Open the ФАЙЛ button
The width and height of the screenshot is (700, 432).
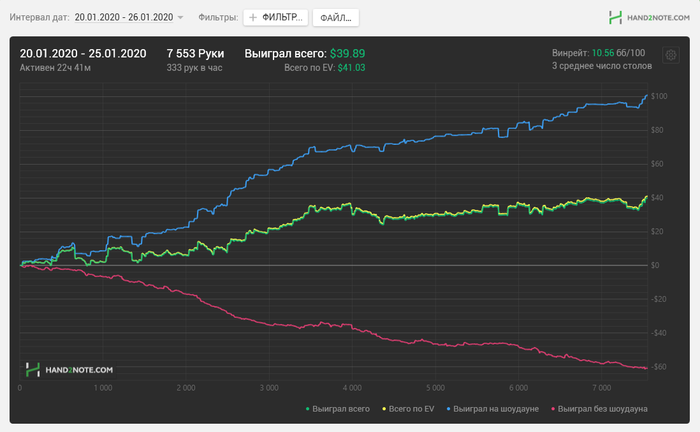point(336,18)
